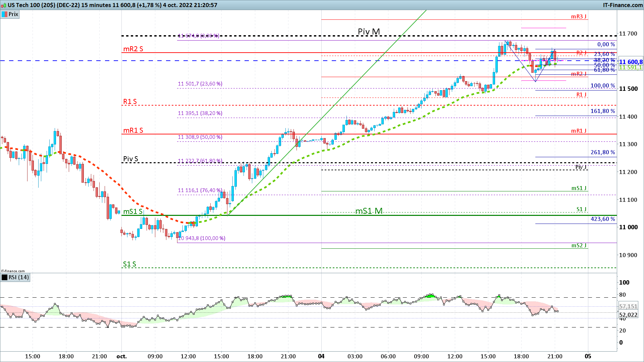644x362 pixels.
Task: Click the oct. date marker on time axis
Action: pyautogui.click(x=121, y=356)
